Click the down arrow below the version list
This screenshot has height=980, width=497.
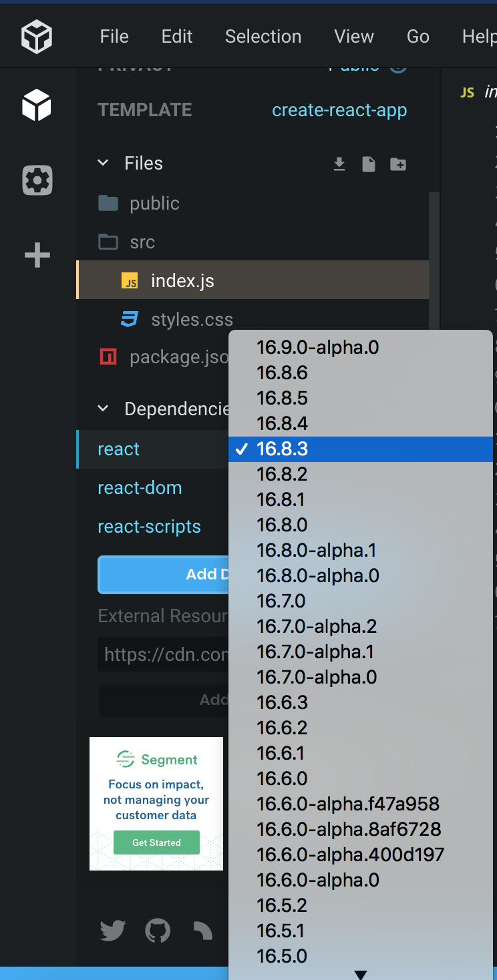coord(361,975)
